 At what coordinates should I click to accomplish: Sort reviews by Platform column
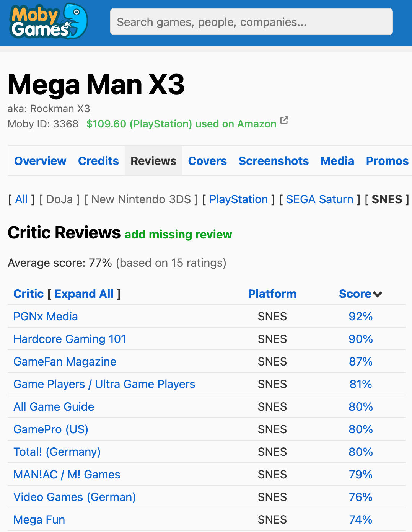272,294
